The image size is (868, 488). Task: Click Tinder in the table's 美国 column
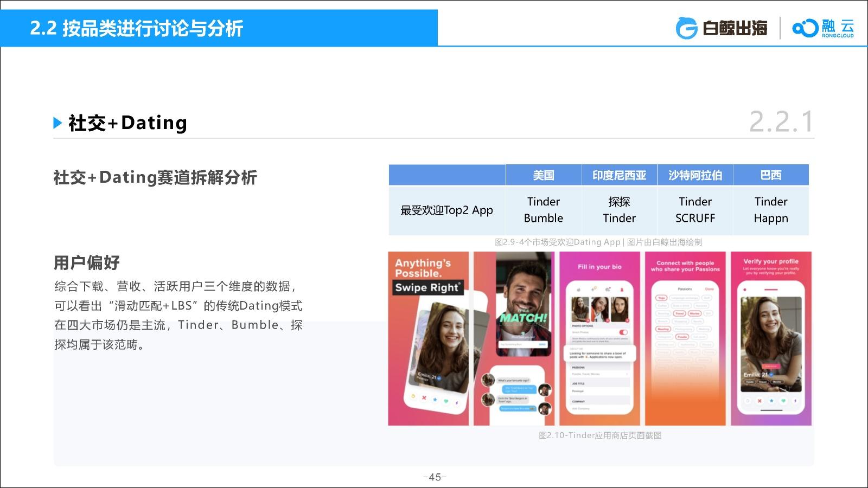544,202
